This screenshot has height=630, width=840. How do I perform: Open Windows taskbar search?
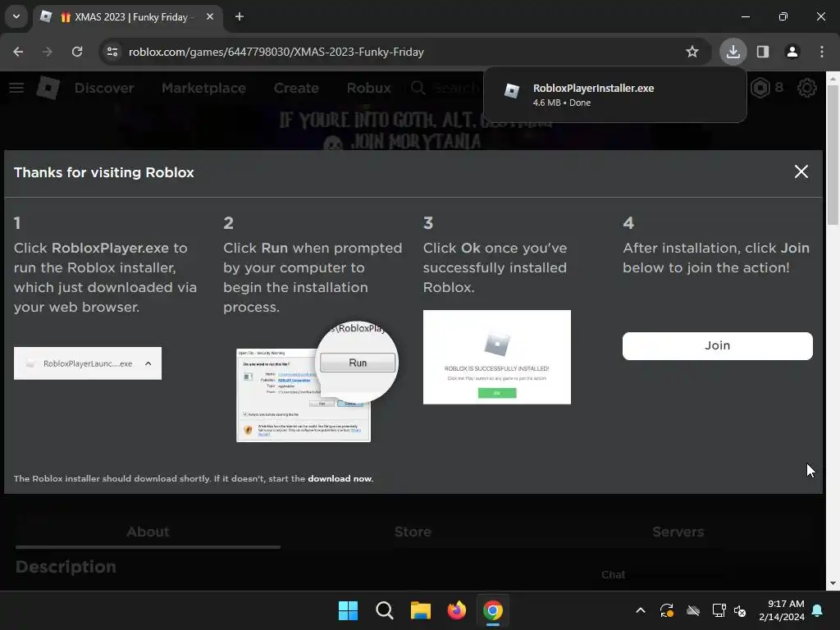(x=385, y=610)
